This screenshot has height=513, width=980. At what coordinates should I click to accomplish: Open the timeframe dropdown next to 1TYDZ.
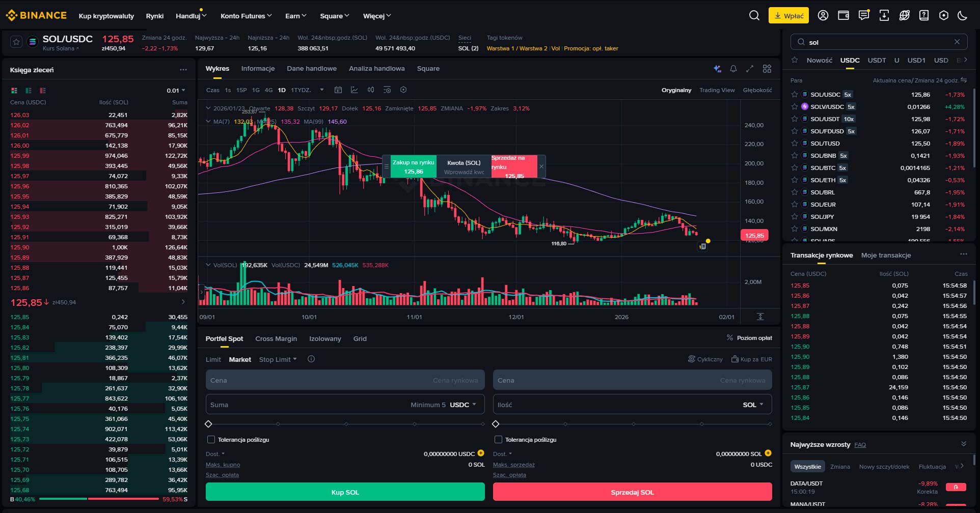(x=321, y=90)
